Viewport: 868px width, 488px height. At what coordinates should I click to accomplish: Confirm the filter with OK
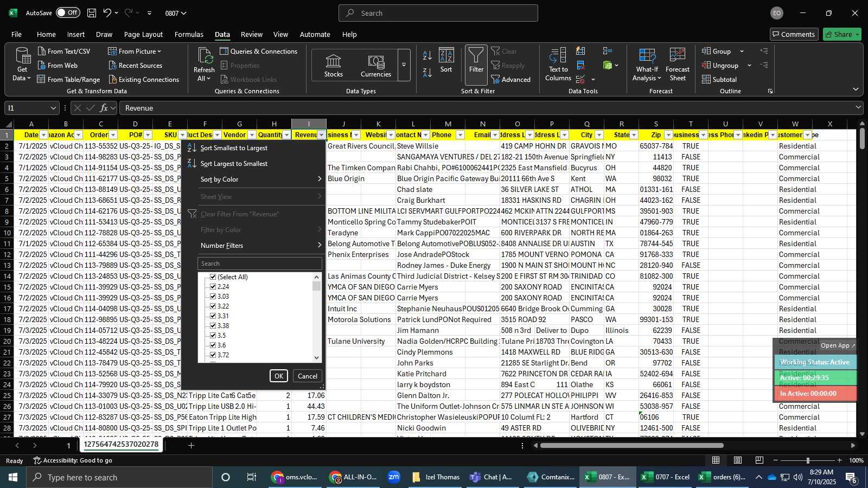point(279,376)
